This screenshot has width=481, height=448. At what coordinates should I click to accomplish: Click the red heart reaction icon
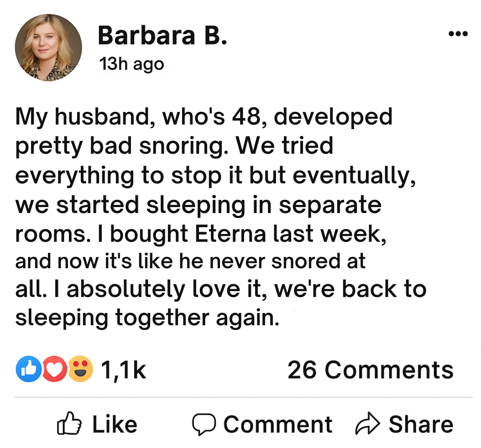click(x=54, y=370)
